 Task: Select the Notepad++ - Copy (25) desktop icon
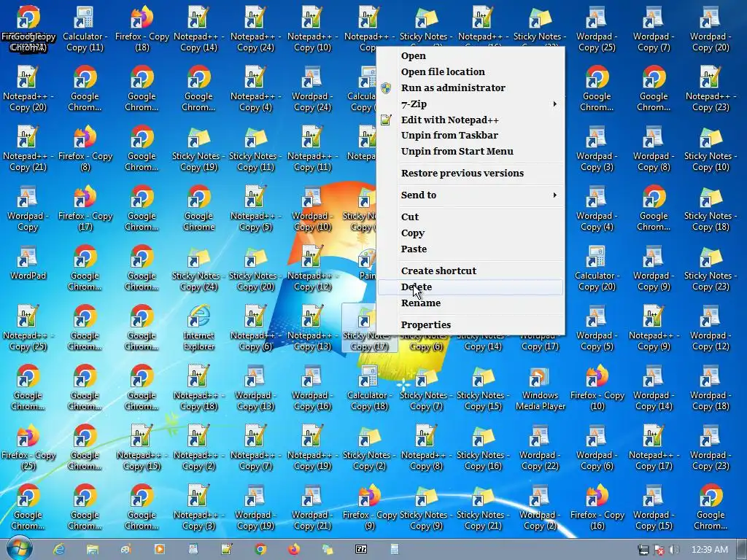(x=28, y=327)
